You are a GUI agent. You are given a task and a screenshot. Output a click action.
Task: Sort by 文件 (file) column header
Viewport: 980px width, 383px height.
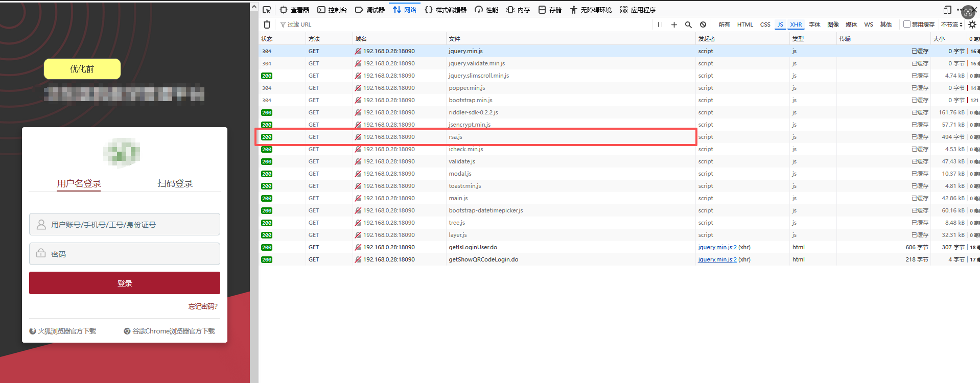pos(571,39)
